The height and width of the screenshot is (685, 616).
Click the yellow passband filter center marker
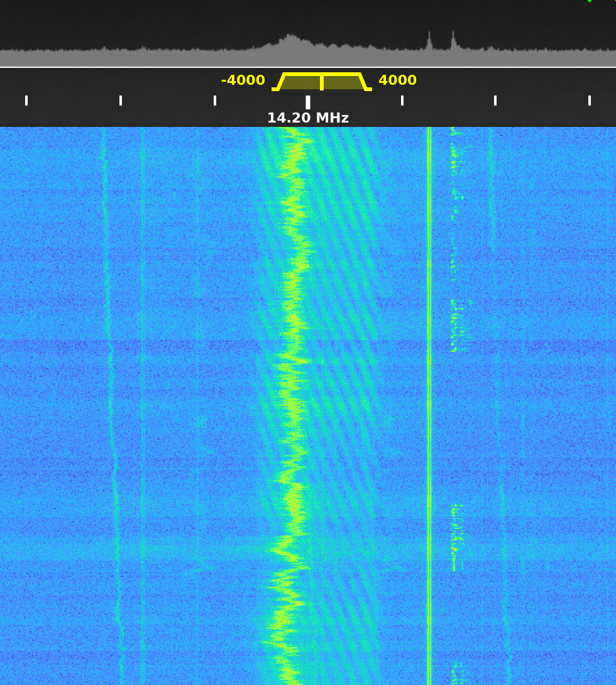(322, 82)
